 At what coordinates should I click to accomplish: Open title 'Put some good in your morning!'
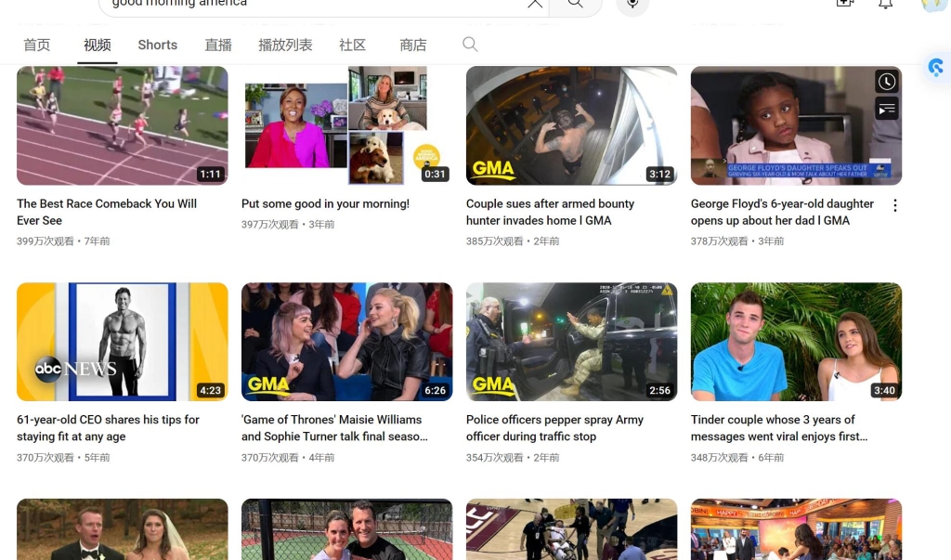pyautogui.click(x=325, y=204)
